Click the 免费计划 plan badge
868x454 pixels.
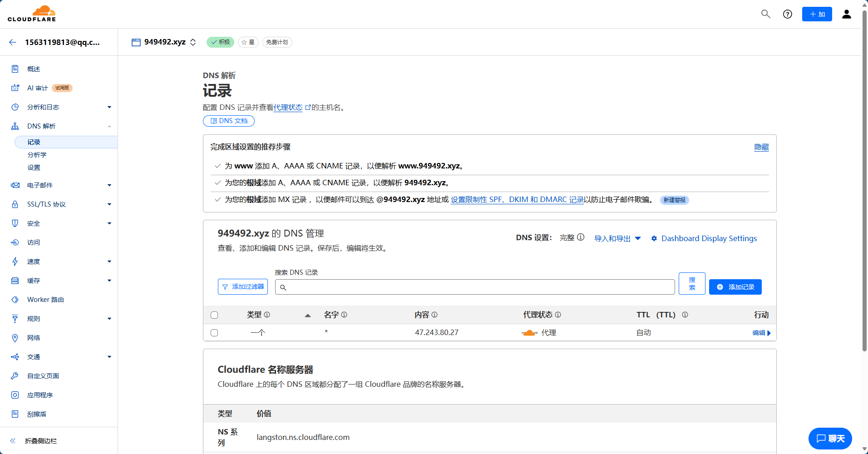coord(277,42)
